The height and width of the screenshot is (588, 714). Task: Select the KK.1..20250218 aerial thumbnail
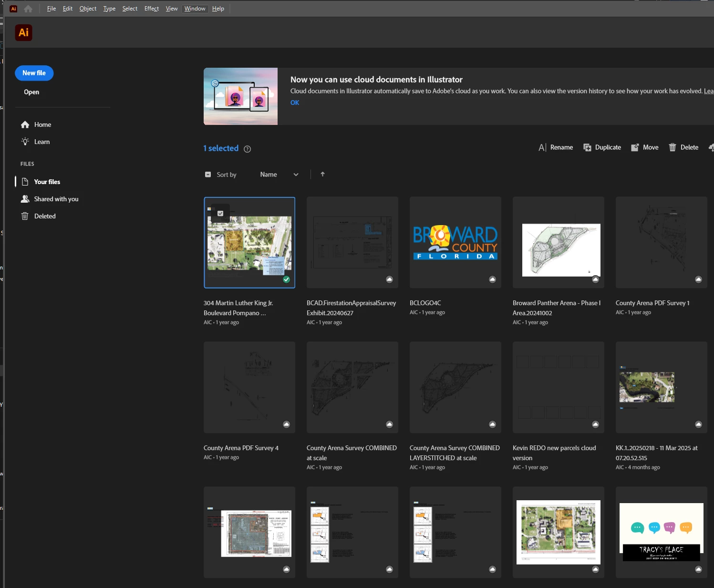(x=662, y=387)
